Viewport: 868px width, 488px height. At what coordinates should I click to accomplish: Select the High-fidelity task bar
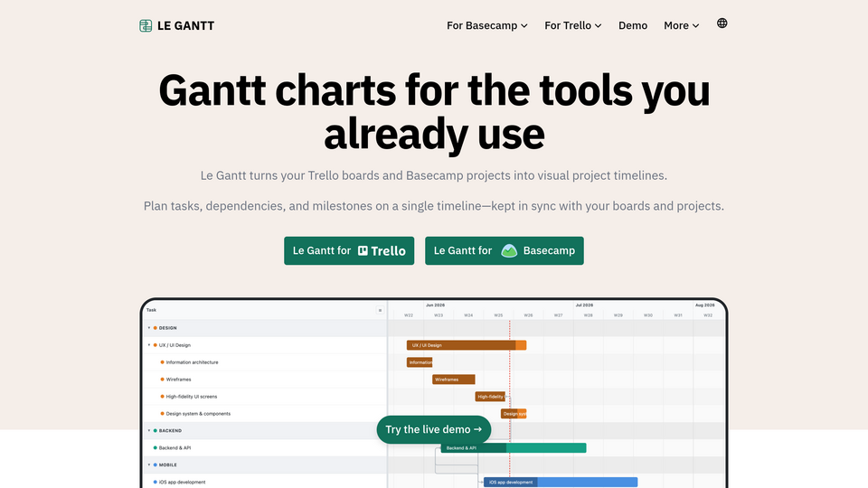pyautogui.click(x=490, y=397)
